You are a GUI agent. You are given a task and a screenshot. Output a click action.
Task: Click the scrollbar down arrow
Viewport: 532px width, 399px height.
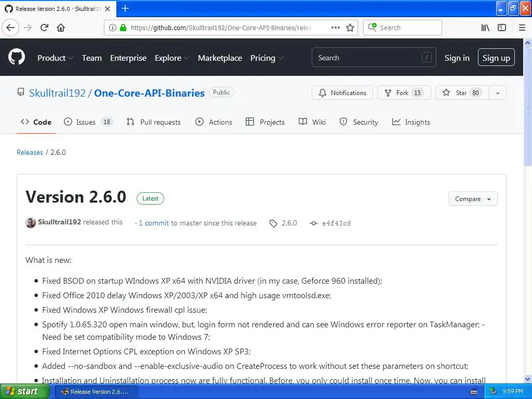528,379
